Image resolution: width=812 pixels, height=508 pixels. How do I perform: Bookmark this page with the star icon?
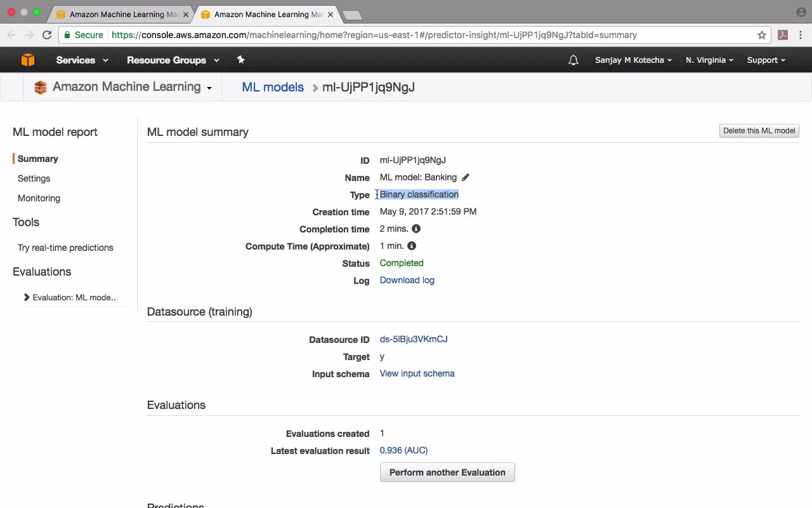pos(762,35)
